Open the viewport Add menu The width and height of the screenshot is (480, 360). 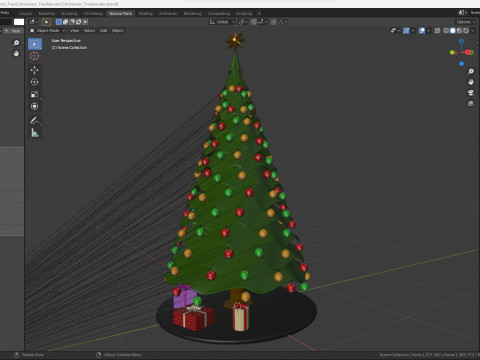[103, 31]
